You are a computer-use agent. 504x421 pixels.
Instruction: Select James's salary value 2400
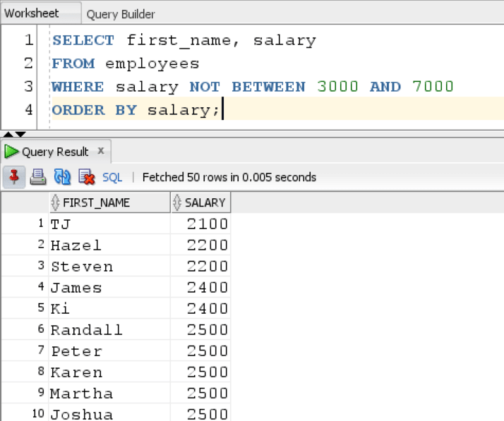pos(200,288)
